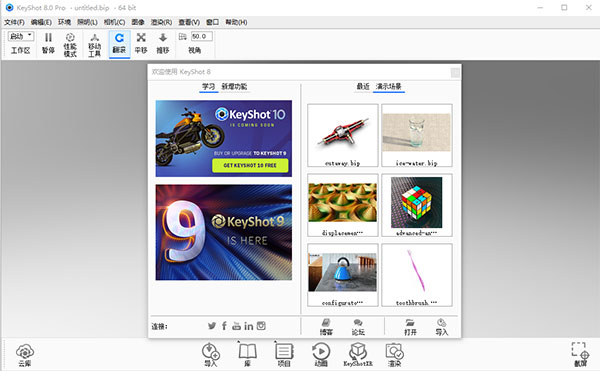600x371 pixels.
Task: Open the displacement demo scene thumbnail
Action: (x=343, y=205)
